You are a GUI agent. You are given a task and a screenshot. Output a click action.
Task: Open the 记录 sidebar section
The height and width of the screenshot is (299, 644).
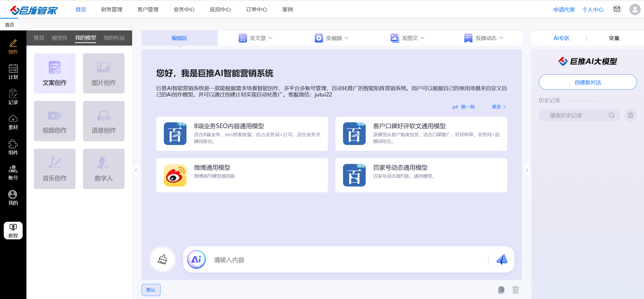click(13, 97)
